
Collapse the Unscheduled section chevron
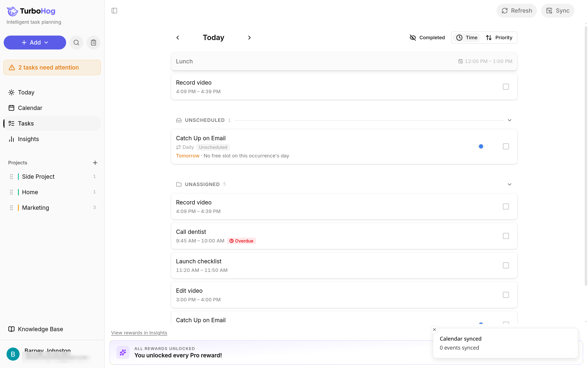tap(510, 120)
